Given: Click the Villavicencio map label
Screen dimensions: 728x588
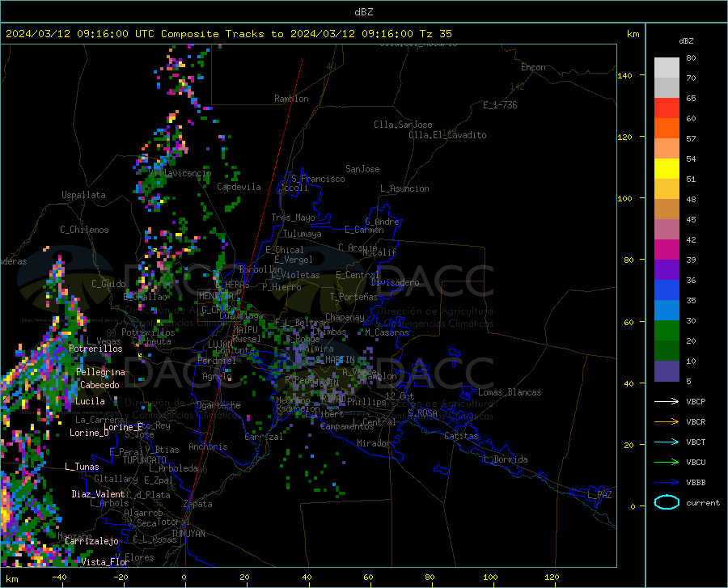Looking at the screenshot, I should pos(180,173).
